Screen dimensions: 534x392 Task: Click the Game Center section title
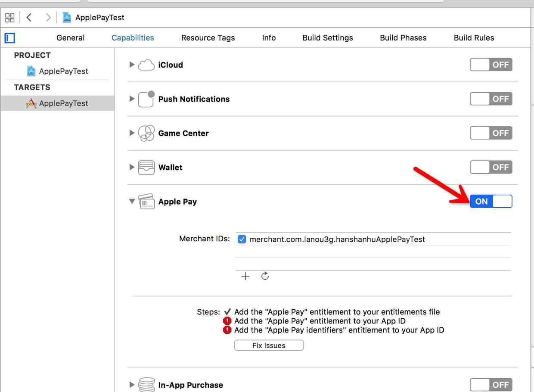(183, 133)
